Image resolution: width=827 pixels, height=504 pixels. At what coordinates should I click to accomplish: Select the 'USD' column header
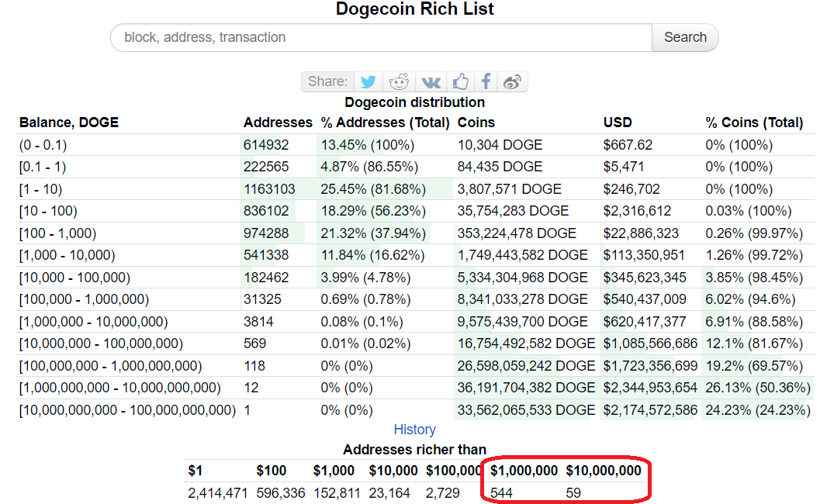point(618,123)
